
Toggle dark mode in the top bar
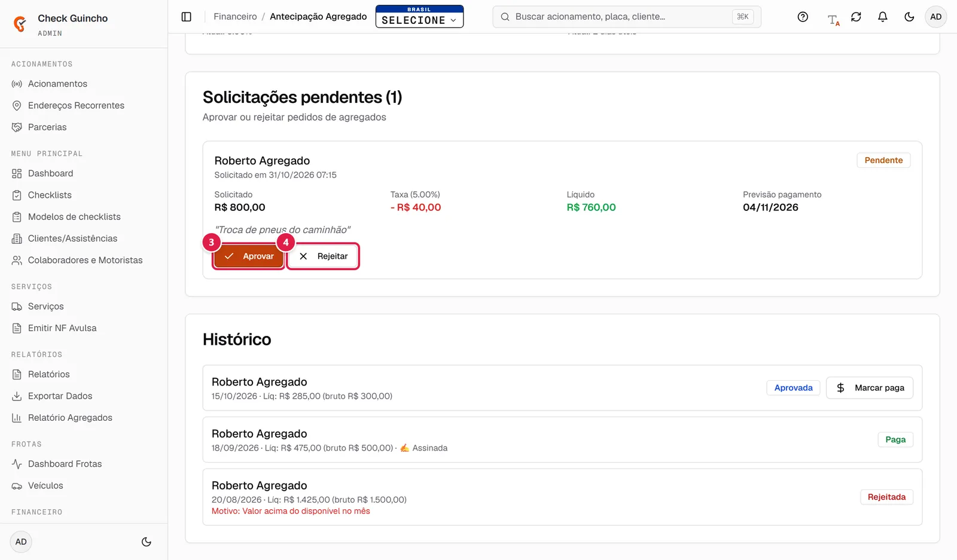coord(909,17)
